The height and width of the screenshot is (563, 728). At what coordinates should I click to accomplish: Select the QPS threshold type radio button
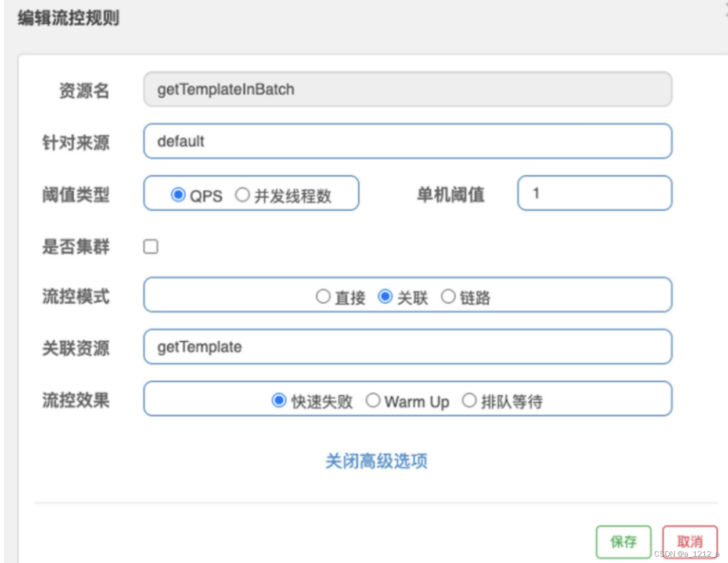[178, 195]
